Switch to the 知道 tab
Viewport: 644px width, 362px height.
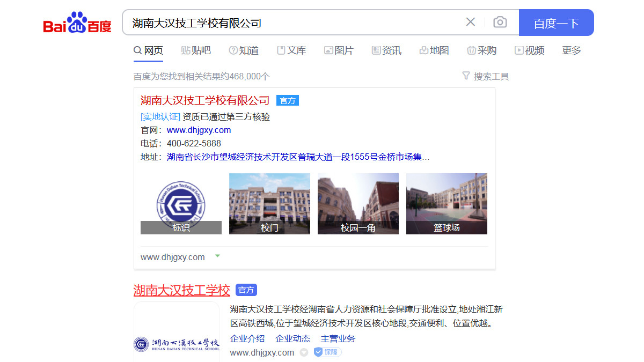[x=244, y=50]
